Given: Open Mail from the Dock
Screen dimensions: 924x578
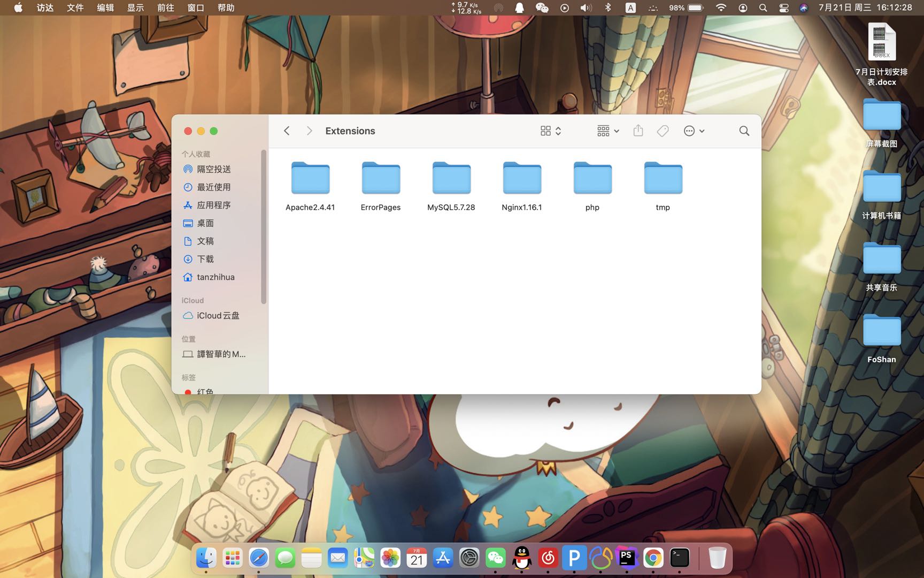Looking at the screenshot, I should (x=337, y=559).
